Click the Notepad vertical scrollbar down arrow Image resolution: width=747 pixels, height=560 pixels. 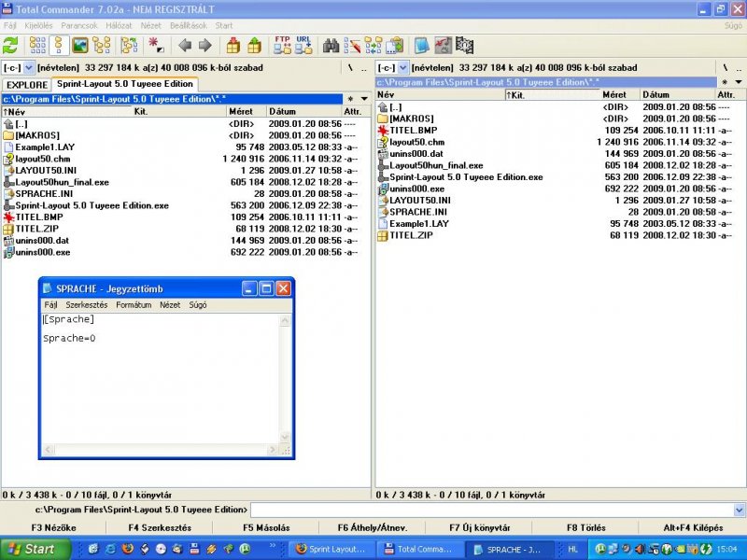pos(285,437)
